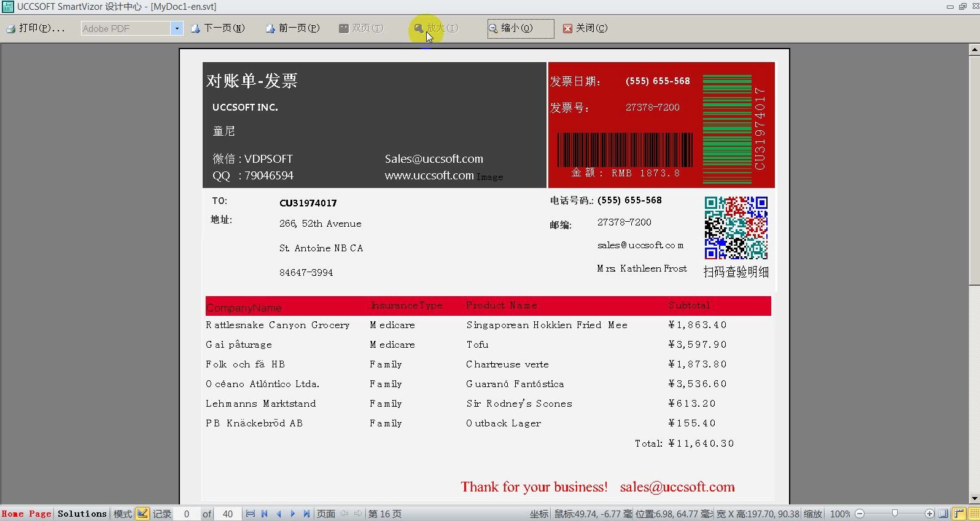The image size is (980, 521).
Task: Click the Rattlesnake Canyon Grocery row name
Action: point(278,325)
